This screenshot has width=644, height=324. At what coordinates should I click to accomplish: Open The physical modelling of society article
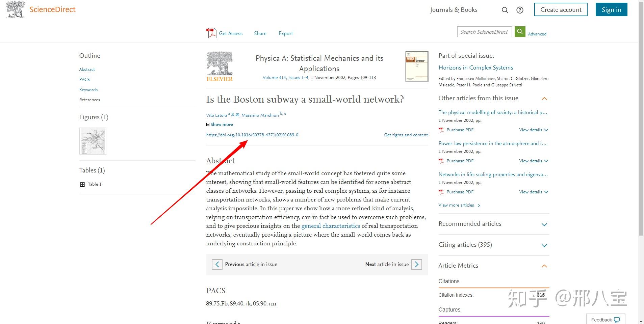coord(493,112)
